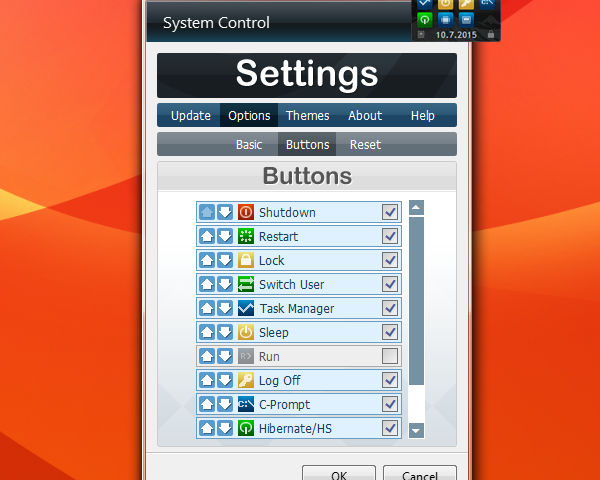Uncheck the Shutdown checkbox
The image size is (600, 480).
click(x=390, y=212)
